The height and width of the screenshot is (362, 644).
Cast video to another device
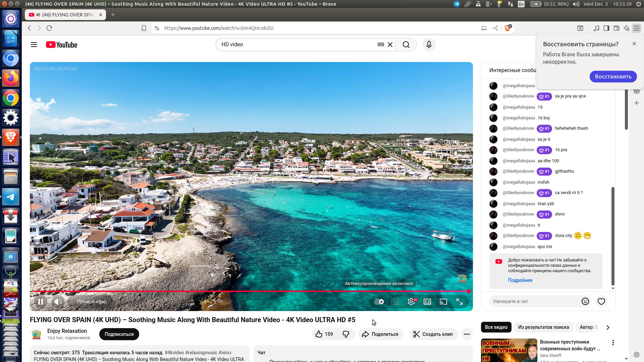443,302
